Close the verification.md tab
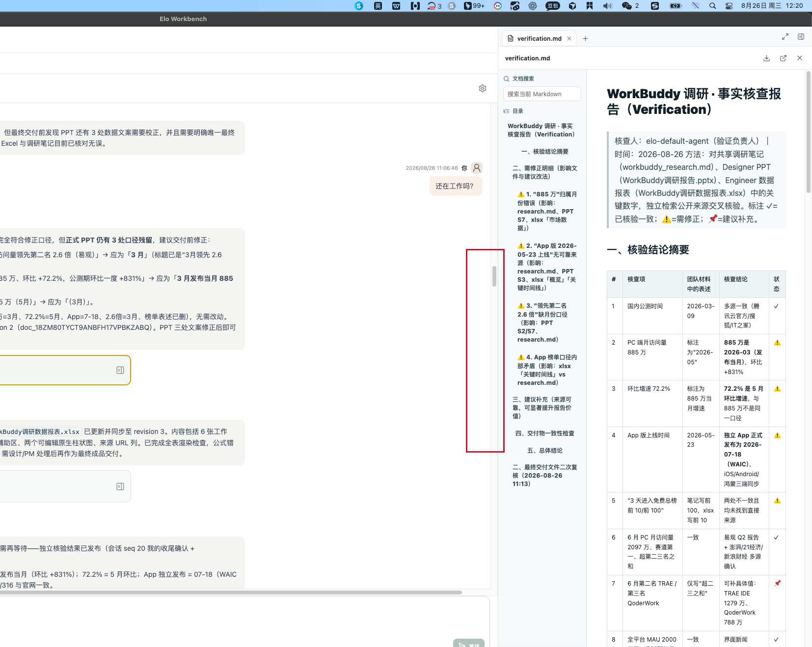 569,39
